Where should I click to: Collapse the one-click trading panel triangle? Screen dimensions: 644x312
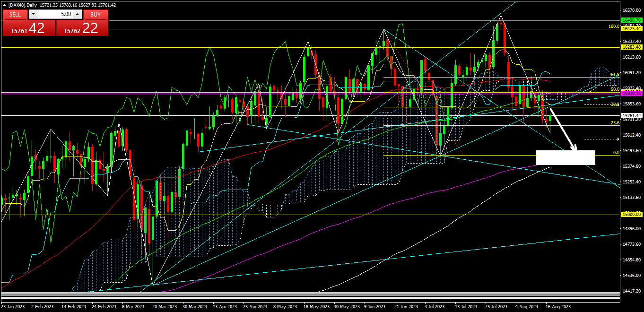5,5
